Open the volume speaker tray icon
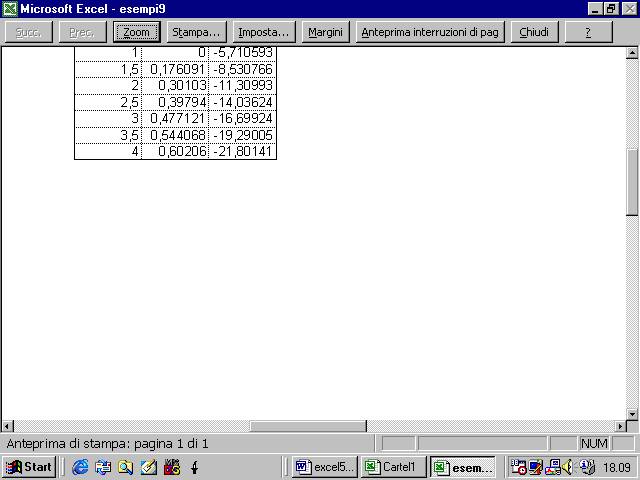640x480 pixels. tap(568, 467)
